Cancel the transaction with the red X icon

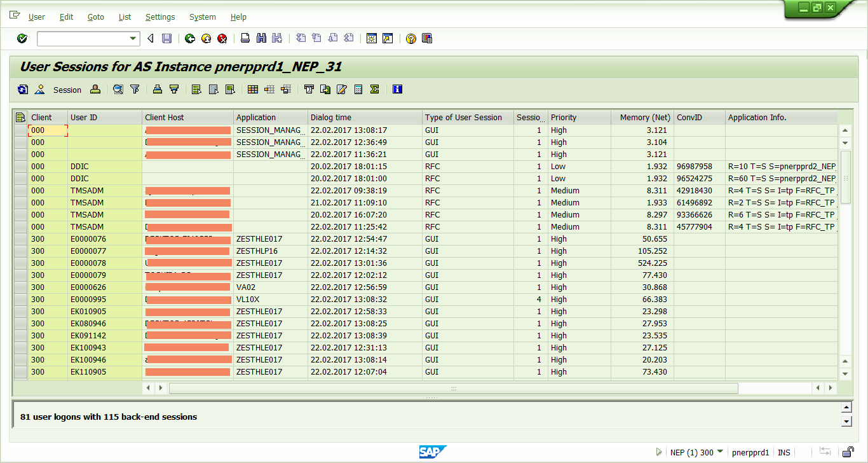click(x=222, y=38)
